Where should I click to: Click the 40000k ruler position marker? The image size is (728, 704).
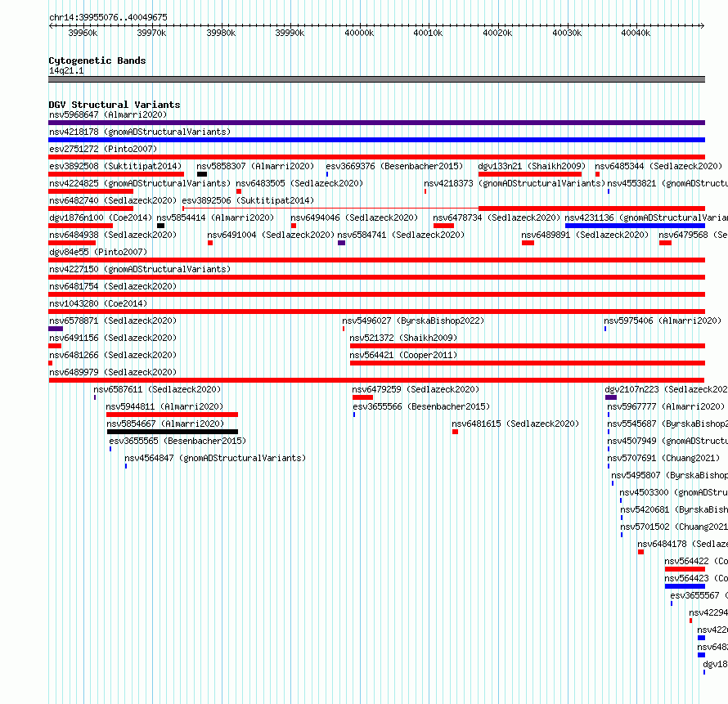[x=359, y=33]
